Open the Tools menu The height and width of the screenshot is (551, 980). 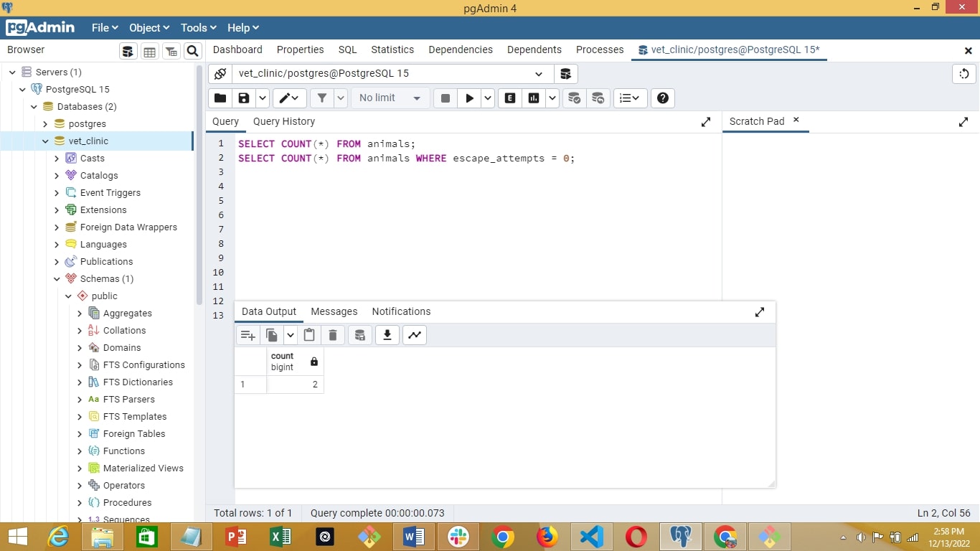(198, 28)
